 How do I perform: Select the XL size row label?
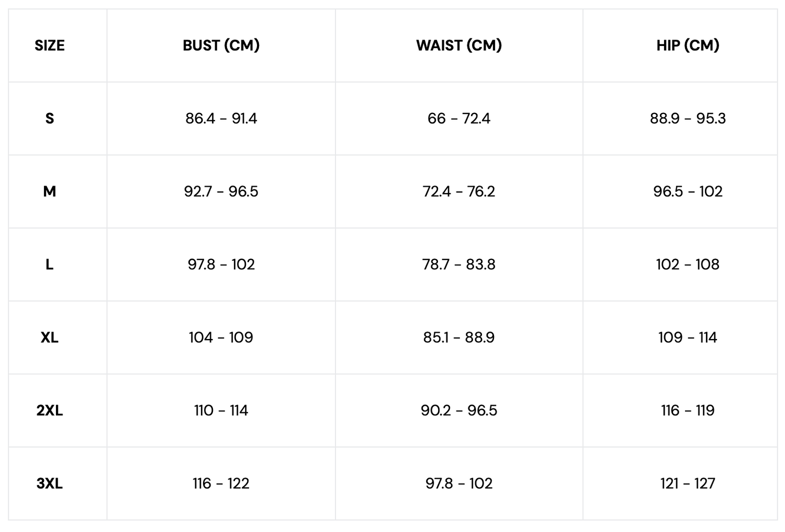coord(50,337)
